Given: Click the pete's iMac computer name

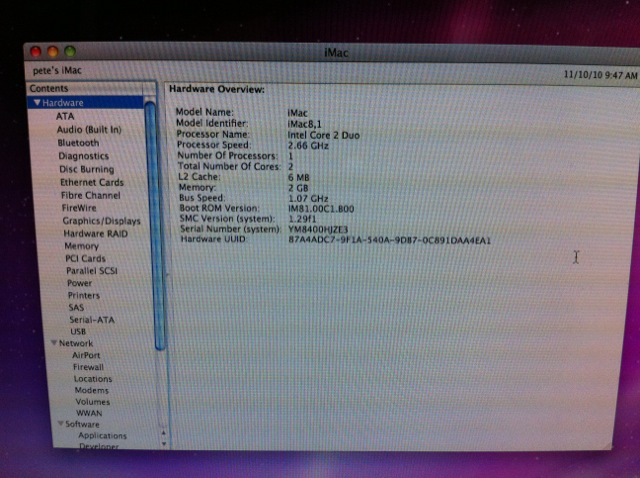Looking at the screenshot, I should (57, 71).
